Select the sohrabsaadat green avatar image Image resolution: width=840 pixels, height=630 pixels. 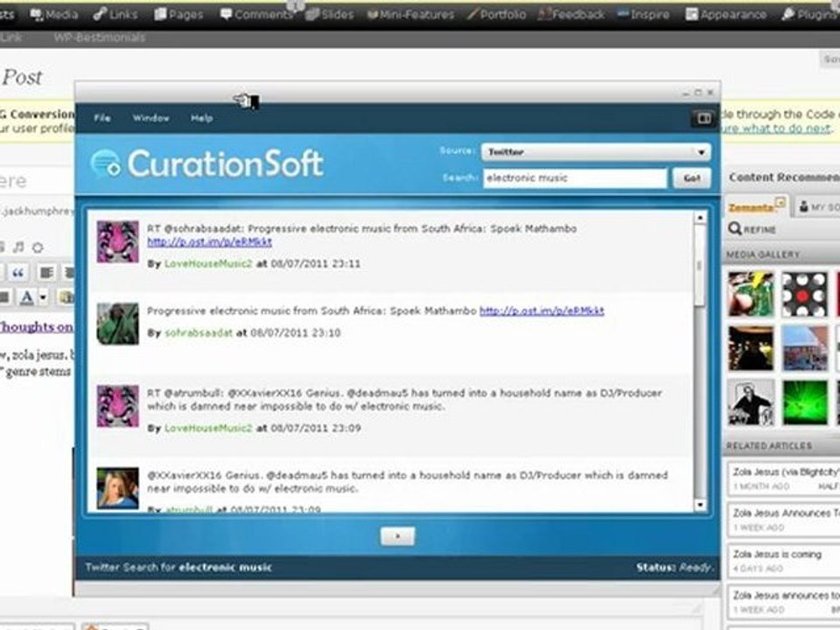coord(118,324)
